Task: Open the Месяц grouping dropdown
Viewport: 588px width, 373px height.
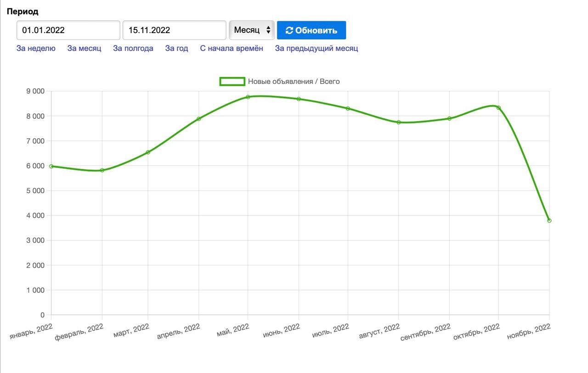Action: tap(252, 30)
